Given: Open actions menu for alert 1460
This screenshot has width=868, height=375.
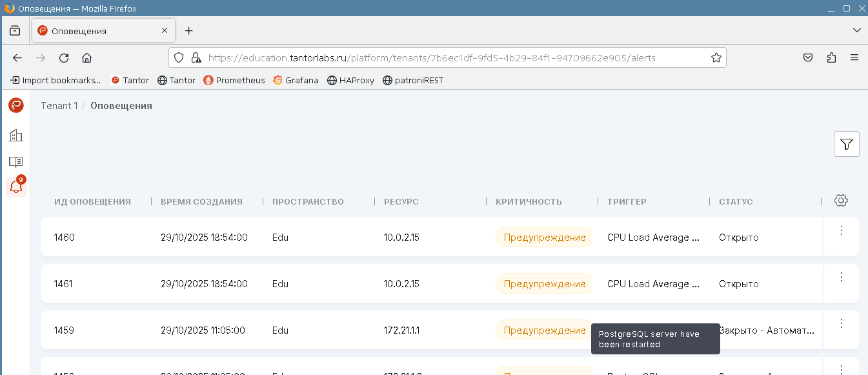Looking at the screenshot, I should point(841,231).
